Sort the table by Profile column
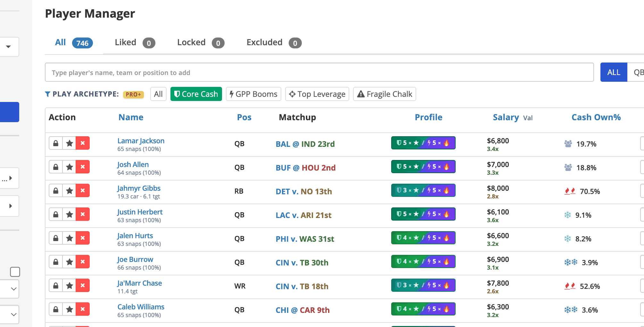644x327 pixels. pos(428,117)
